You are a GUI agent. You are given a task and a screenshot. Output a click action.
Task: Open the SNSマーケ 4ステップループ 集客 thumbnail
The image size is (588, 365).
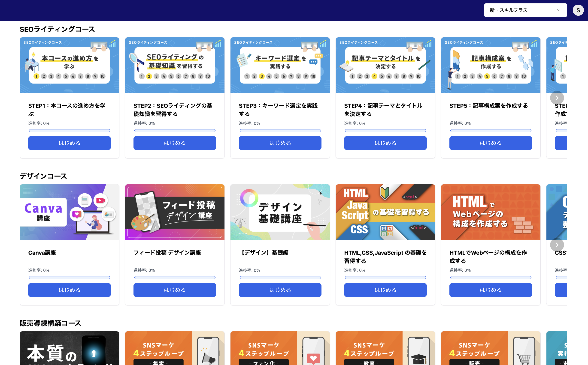click(175, 348)
